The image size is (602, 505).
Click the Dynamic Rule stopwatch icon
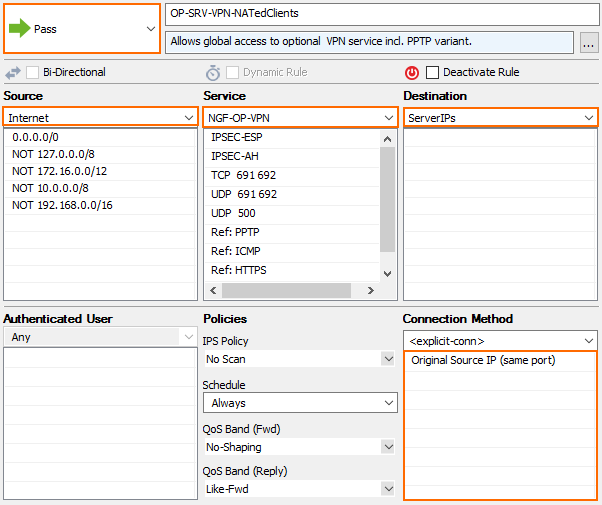tap(213, 73)
